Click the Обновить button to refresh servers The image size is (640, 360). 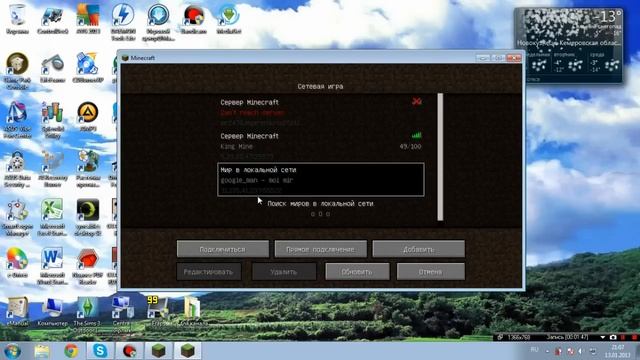point(357,271)
